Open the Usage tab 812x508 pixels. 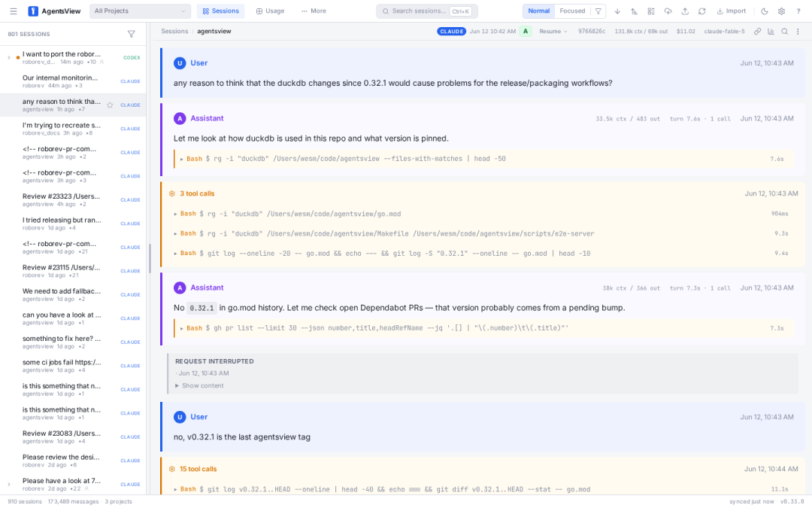pos(271,11)
